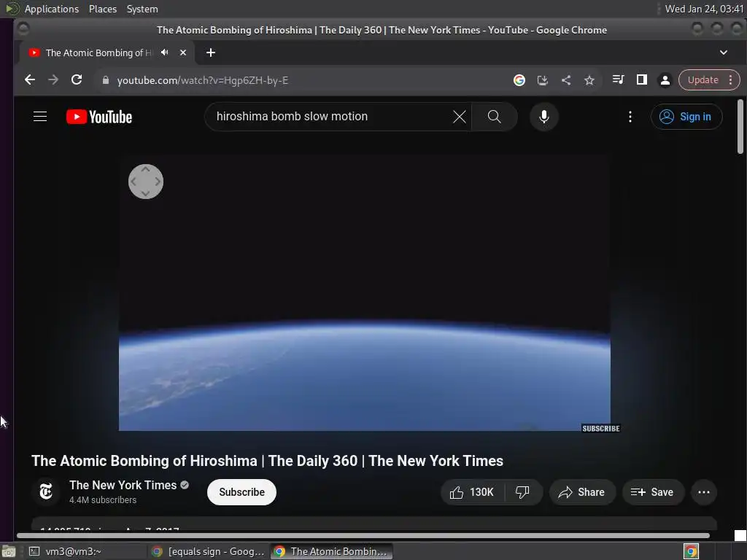Expand the tab search dropdown
This screenshot has height=560, width=747.
coord(723,52)
